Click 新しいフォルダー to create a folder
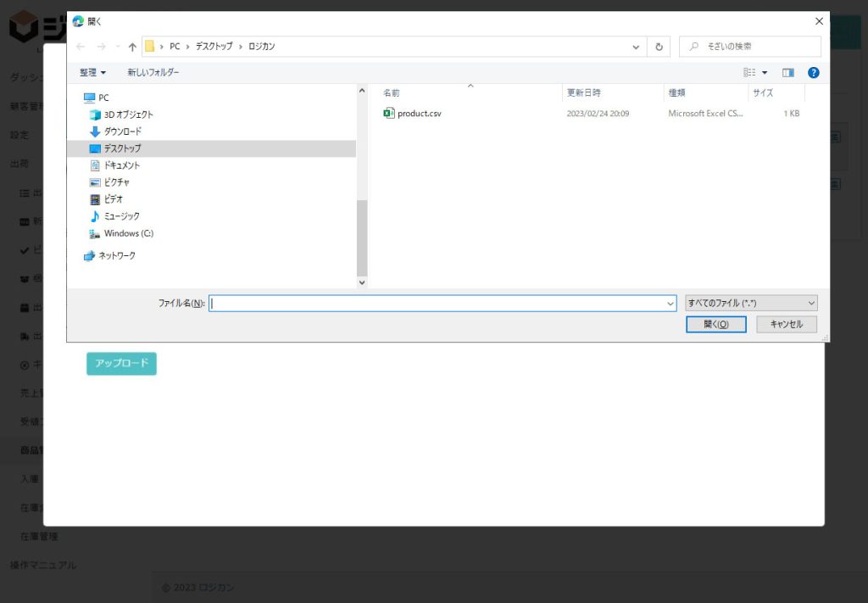 [x=153, y=73]
